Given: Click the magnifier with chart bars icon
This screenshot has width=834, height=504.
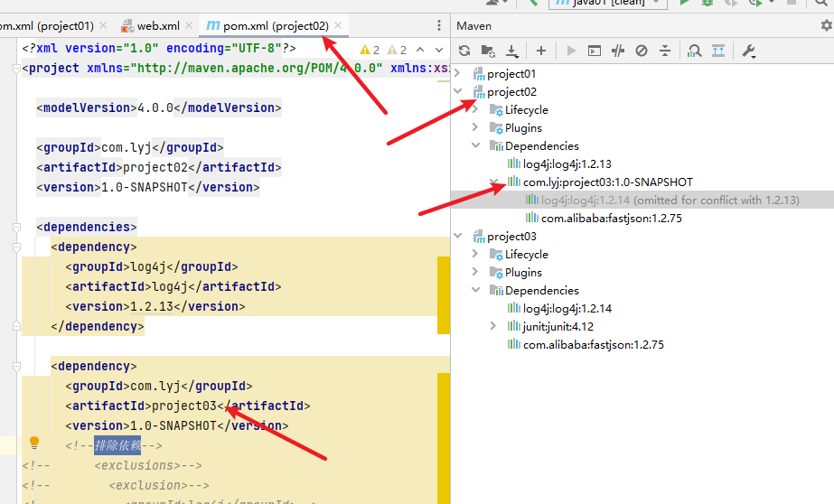Looking at the screenshot, I should (694, 51).
